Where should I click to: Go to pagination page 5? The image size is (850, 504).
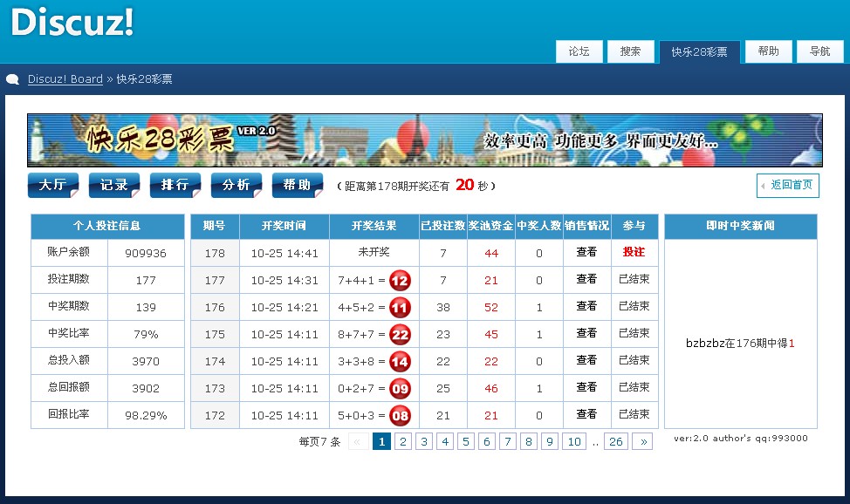[466, 442]
